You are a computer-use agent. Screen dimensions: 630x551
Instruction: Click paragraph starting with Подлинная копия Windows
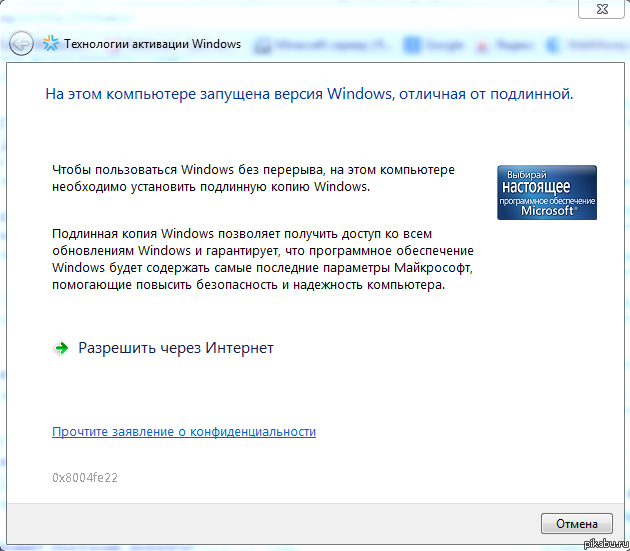(263, 259)
